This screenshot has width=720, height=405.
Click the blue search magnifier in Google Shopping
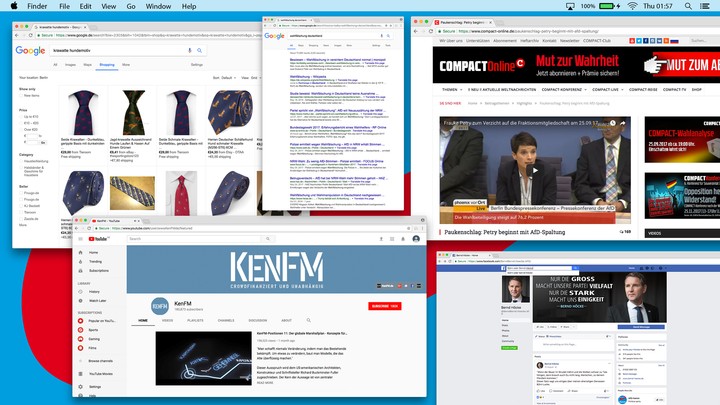199,51
